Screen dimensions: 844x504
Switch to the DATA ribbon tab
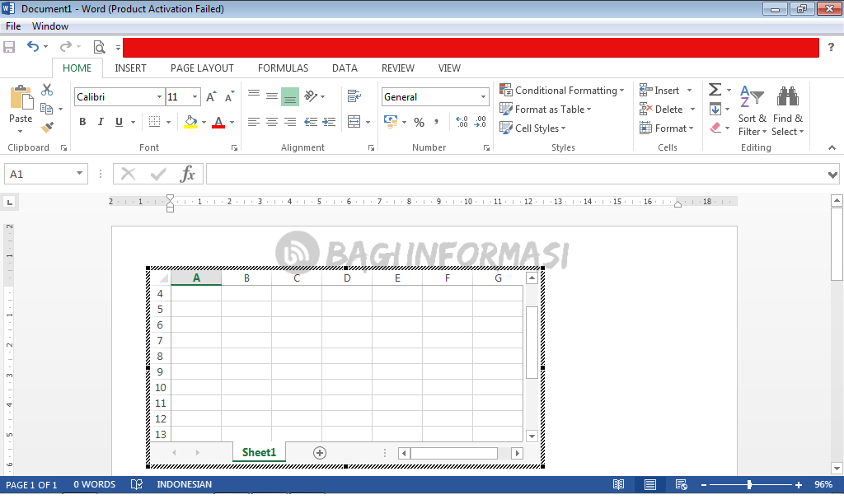[x=345, y=68]
